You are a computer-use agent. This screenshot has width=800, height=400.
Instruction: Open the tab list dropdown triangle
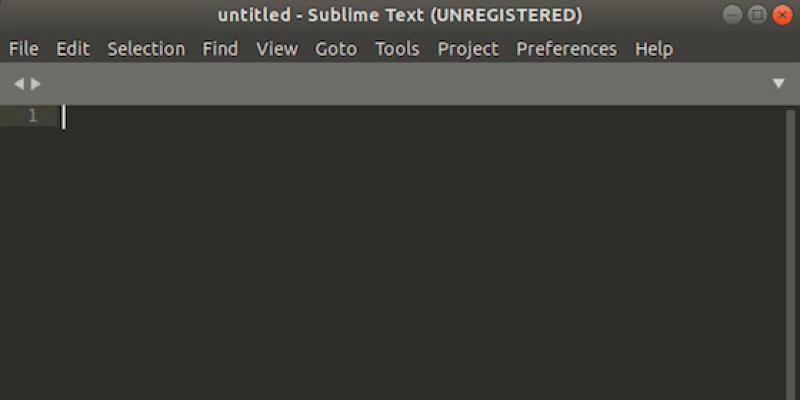pos(779,84)
